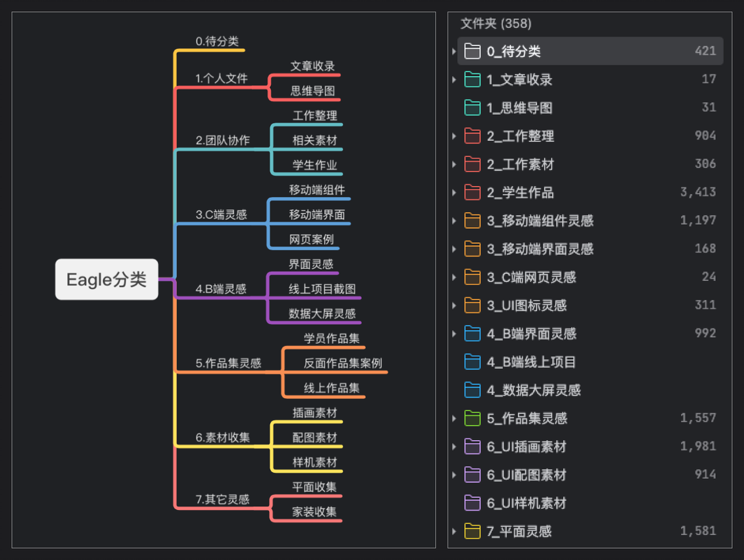Click the yellow 7_平面灵感 folder icon

click(x=472, y=531)
